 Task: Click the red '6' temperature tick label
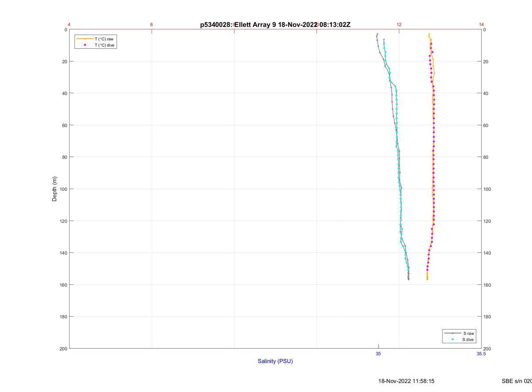coord(152,25)
